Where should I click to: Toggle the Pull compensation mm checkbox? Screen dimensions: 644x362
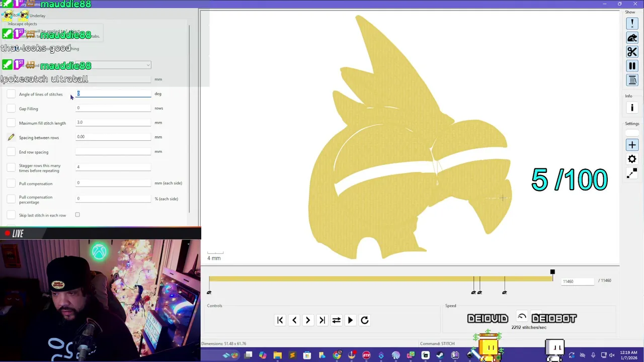point(11,184)
